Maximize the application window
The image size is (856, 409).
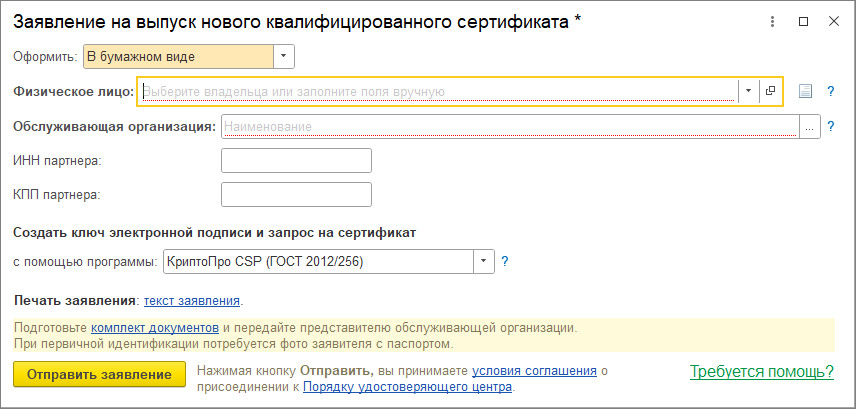804,22
